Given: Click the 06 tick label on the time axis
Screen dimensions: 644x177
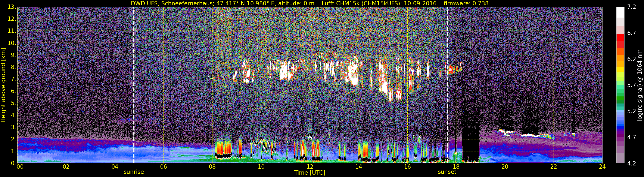Looking at the screenshot, I should coord(164,167).
